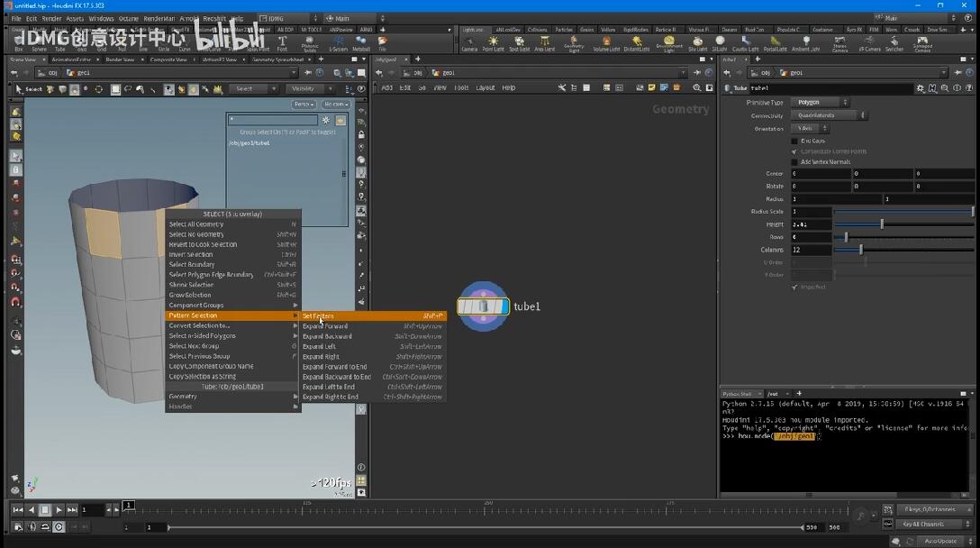Toggle the Auto Update button

[940, 541]
